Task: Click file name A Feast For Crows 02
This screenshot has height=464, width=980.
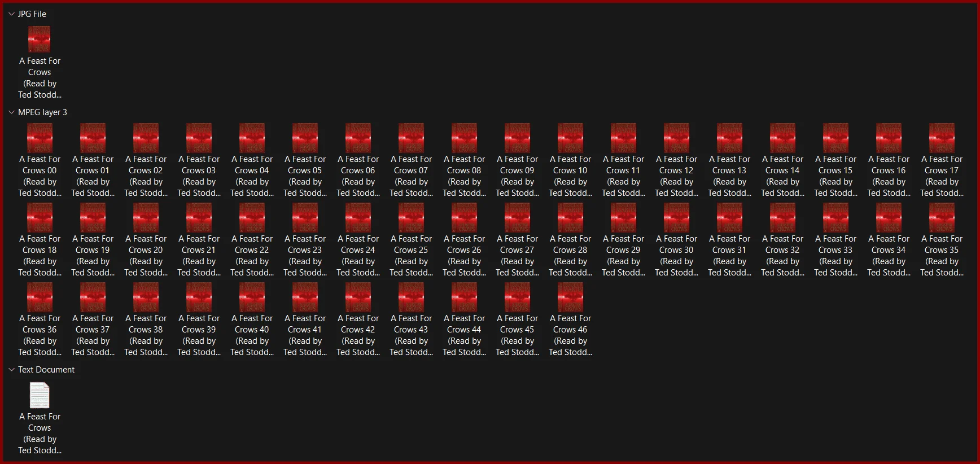Action: click(146, 176)
